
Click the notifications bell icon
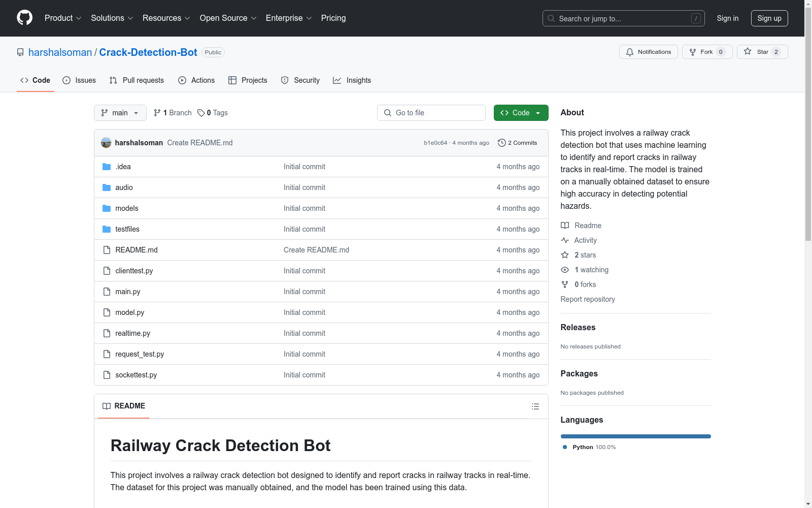coord(630,52)
